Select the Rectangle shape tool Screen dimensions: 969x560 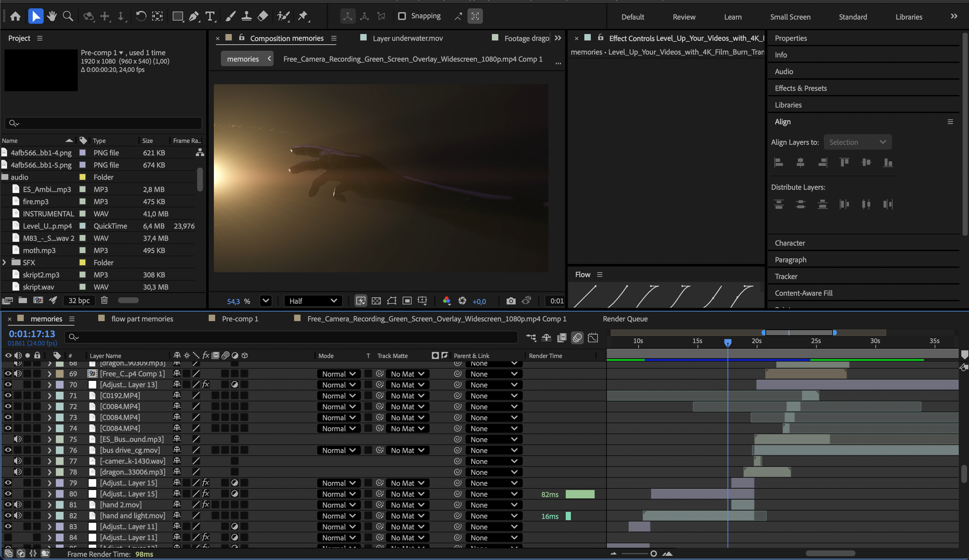coord(178,16)
